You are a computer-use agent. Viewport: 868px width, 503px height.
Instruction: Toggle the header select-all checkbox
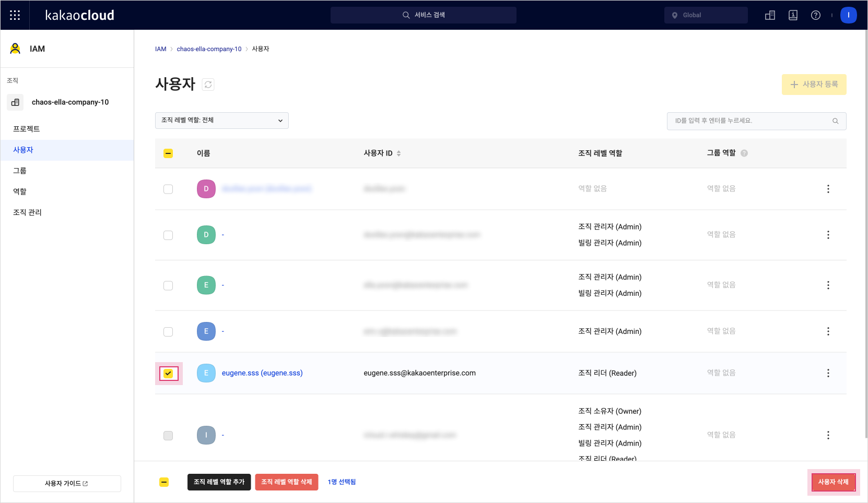(x=168, y=153)
